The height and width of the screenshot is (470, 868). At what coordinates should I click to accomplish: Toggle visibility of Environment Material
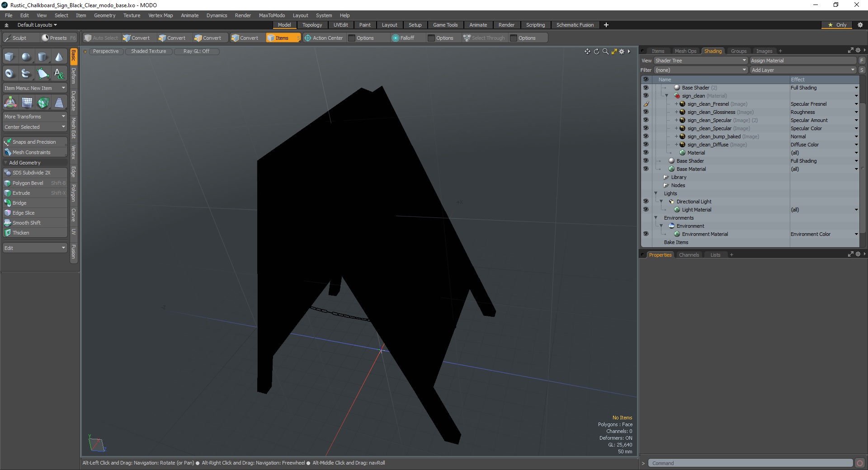(x=646, y=234)
